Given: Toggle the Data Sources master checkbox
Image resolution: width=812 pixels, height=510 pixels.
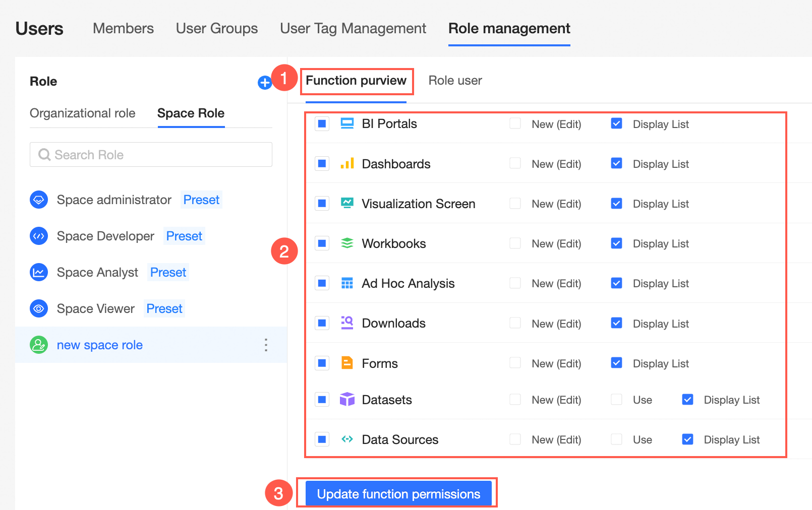Looking at the screenshot, I should [x=322, y=439].
